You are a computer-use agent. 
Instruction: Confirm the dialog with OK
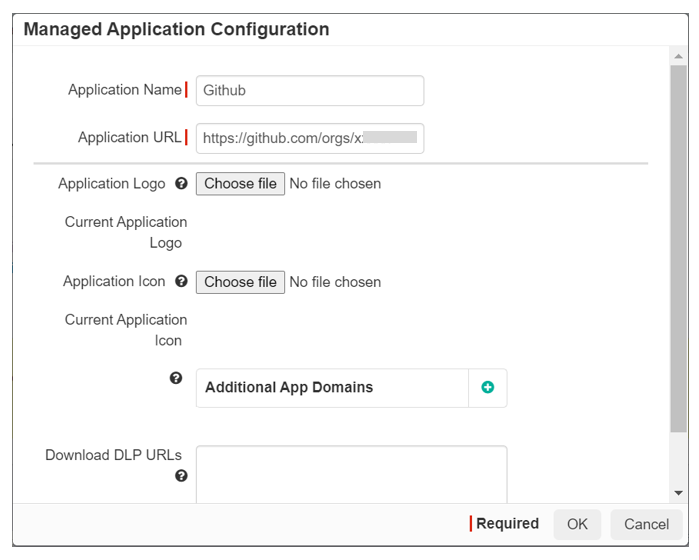pos(577,524)
